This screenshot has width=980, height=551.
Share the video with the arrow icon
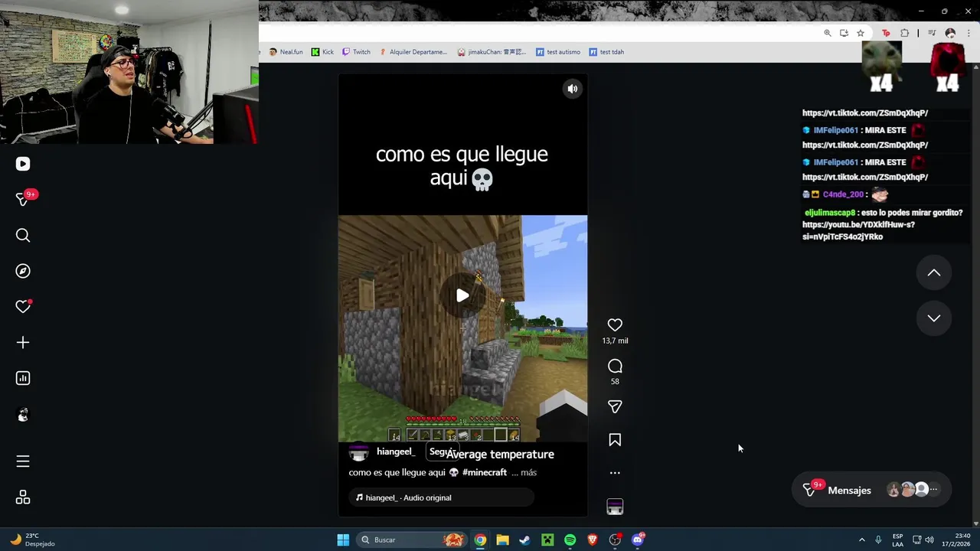[615, 406]
